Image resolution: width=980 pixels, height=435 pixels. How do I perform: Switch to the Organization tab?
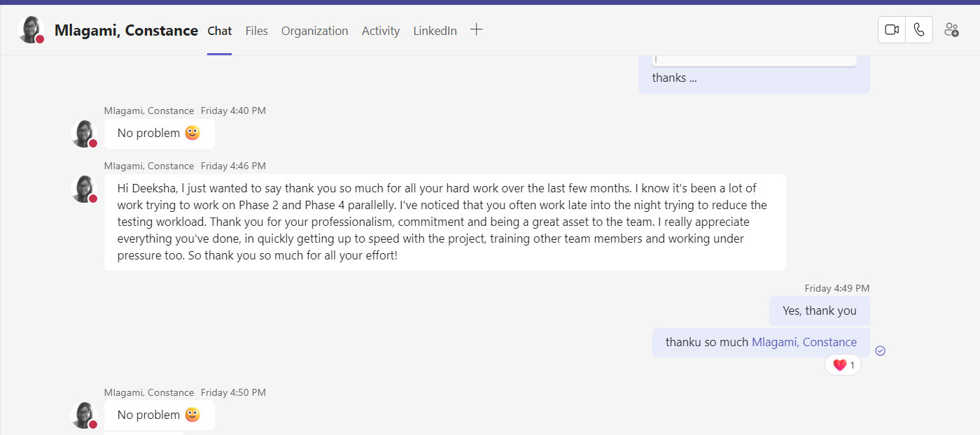pyautogui.click(x=314, y=31)
